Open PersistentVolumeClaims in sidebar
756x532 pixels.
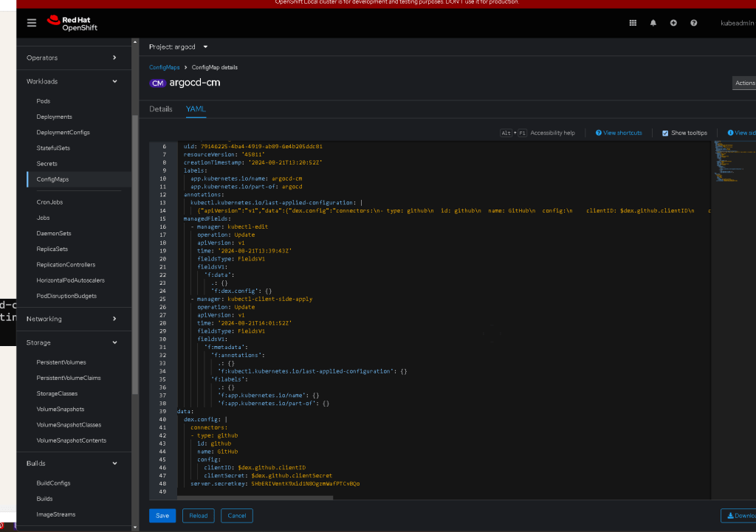pos(69,379)
